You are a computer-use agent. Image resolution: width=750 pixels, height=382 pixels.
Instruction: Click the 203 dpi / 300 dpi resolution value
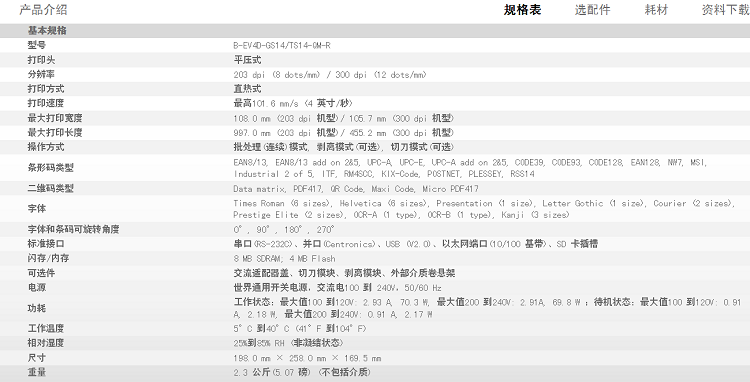(330, 75)
